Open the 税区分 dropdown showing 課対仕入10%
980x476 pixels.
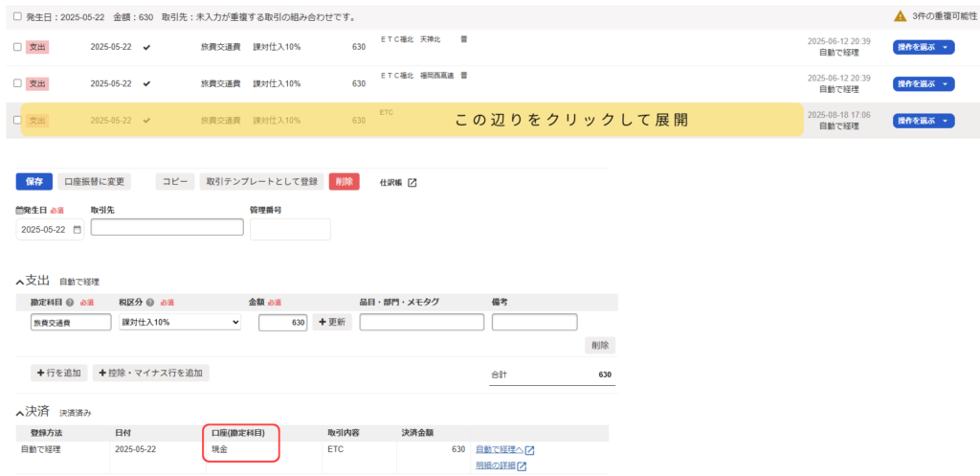179,323
